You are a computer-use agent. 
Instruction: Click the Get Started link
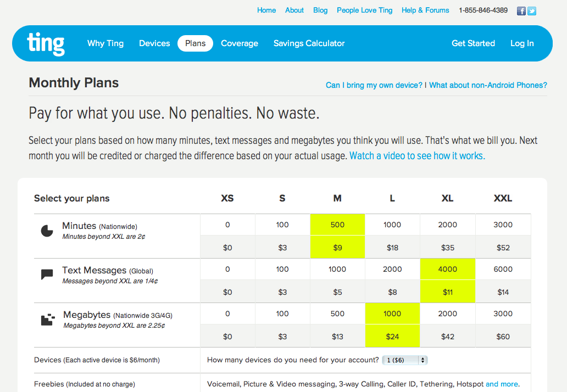point(473,43)
